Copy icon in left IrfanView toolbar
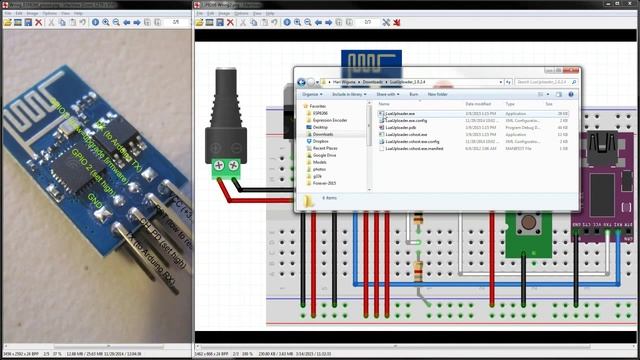The height and width of the screenshot is (360, 640). [x=62, y=22]
